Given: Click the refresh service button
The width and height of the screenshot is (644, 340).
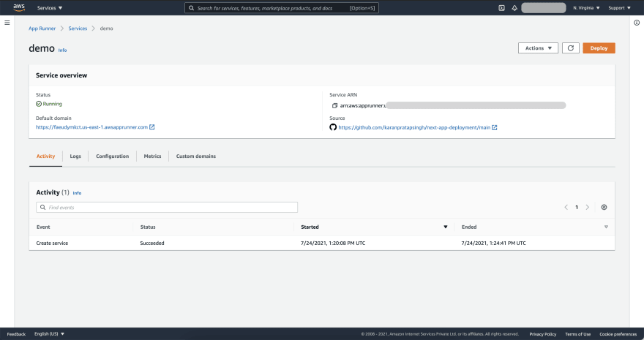Looking at the screenshot, I should (x=571, y=48).
